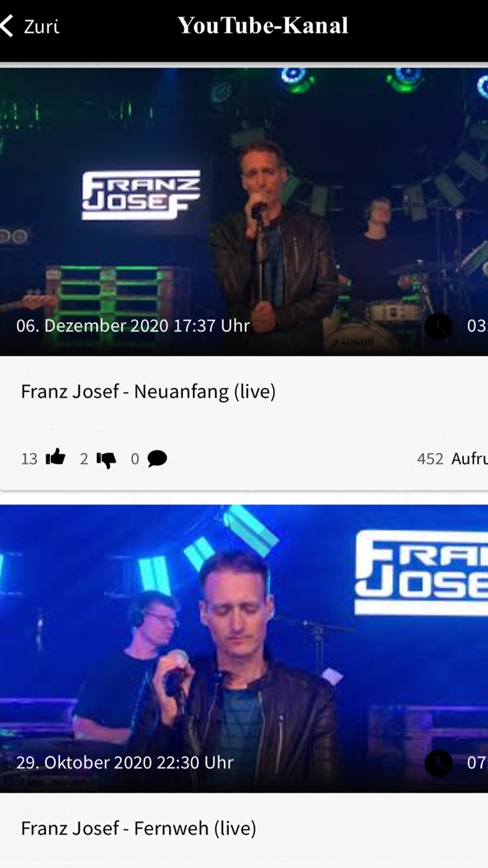
Task: Click the thumbs-down dislike icon
Action: [106, 459]
